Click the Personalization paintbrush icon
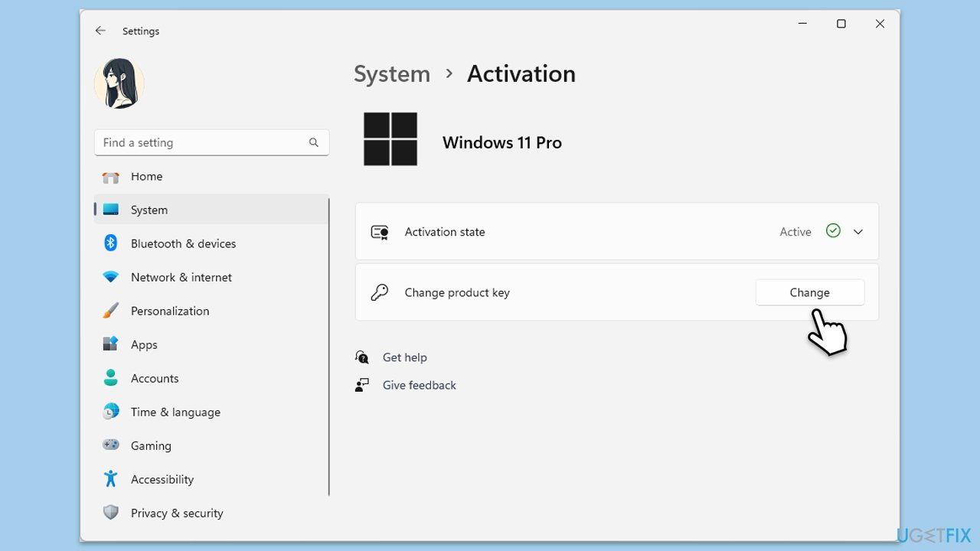980x551 pixels. (x=110, y=311)
